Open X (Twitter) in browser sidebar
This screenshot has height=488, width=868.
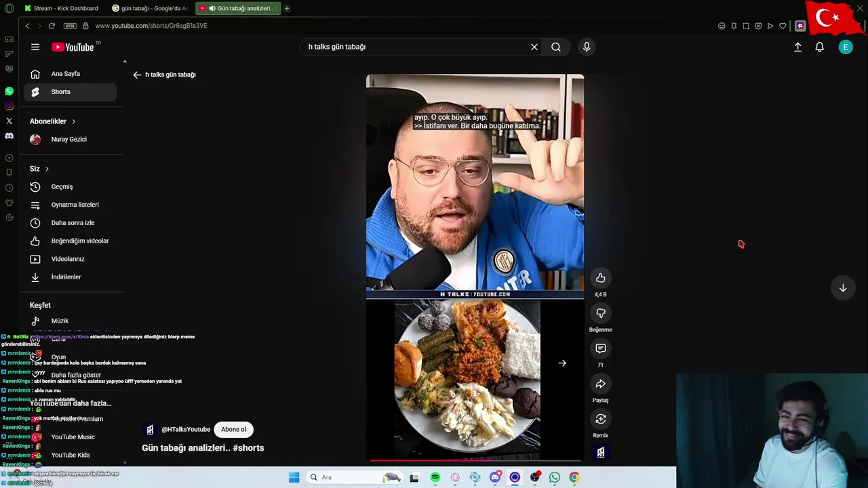(x=9, y=121)
